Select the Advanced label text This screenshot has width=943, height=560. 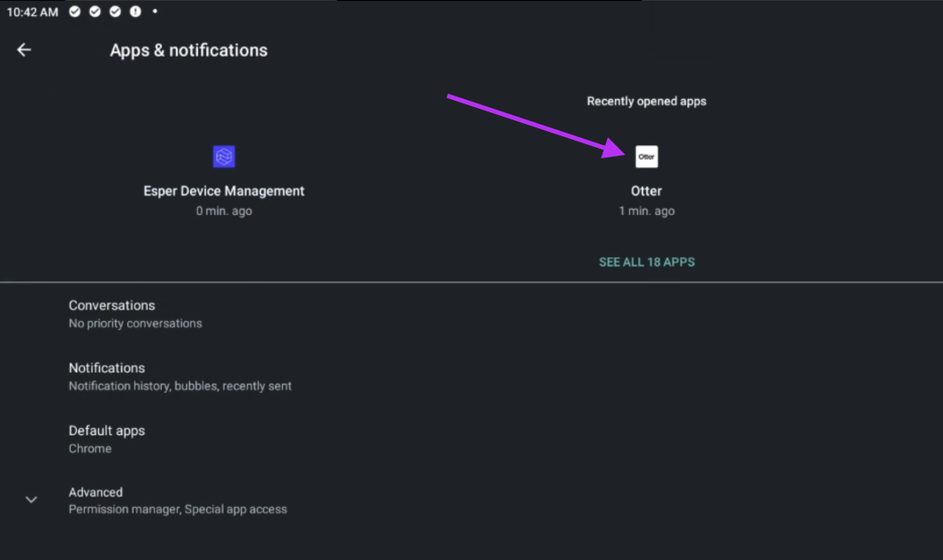pyautogui.click(x=96, y=492)
